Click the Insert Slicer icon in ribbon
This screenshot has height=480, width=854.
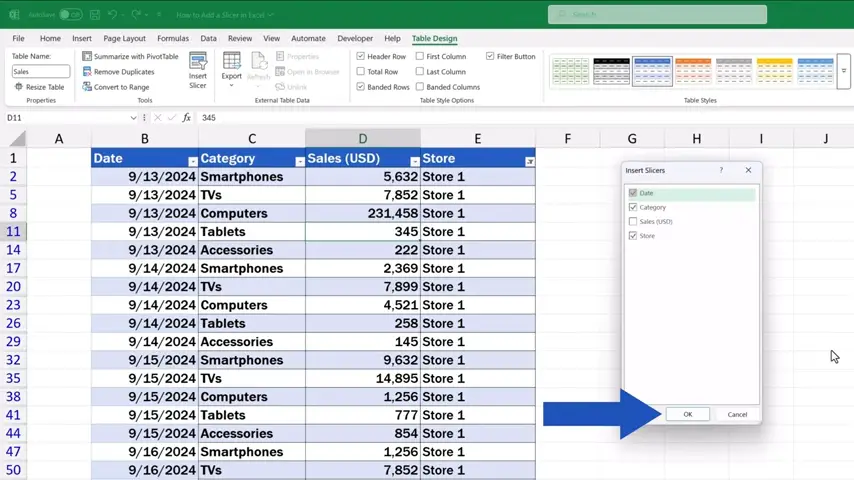(x=197, y=64)
